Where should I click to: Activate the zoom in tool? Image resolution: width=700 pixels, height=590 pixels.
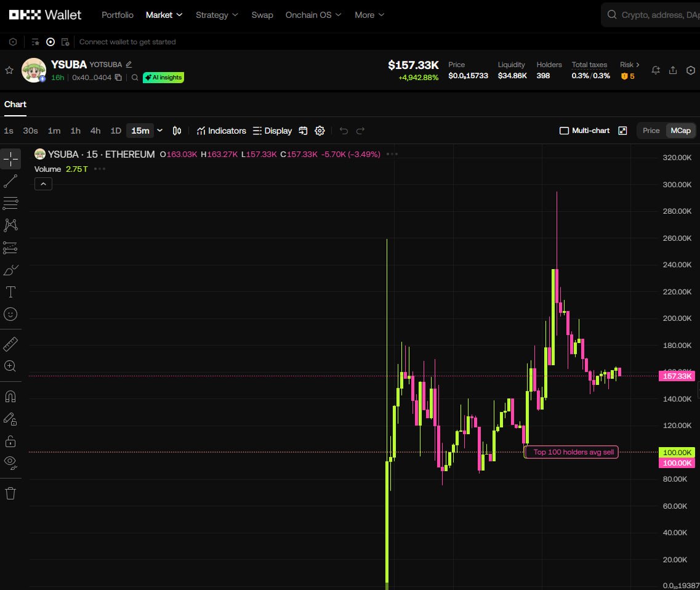[x=10, y=366]
